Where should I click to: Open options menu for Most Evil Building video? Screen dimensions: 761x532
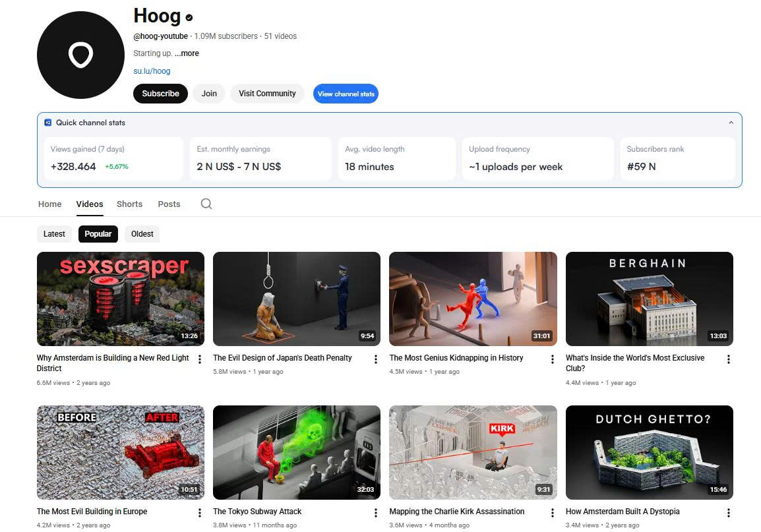click(x=200, y=513)
